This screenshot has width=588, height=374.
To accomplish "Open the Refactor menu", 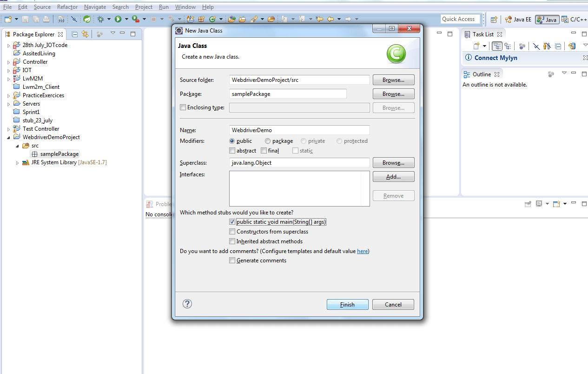I will point(67,7).
